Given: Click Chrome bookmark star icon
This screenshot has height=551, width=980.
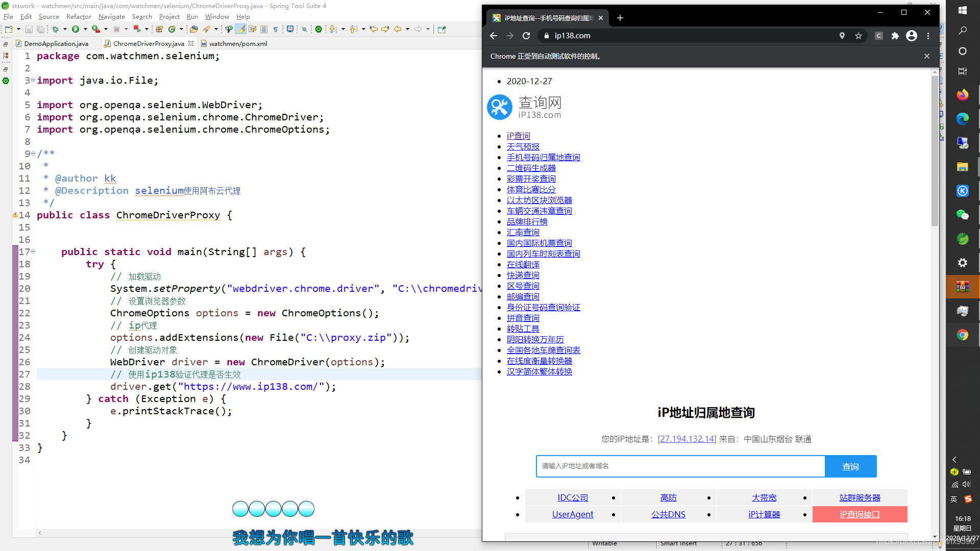Looking at the screenshot, I should (x=859, y=36).
